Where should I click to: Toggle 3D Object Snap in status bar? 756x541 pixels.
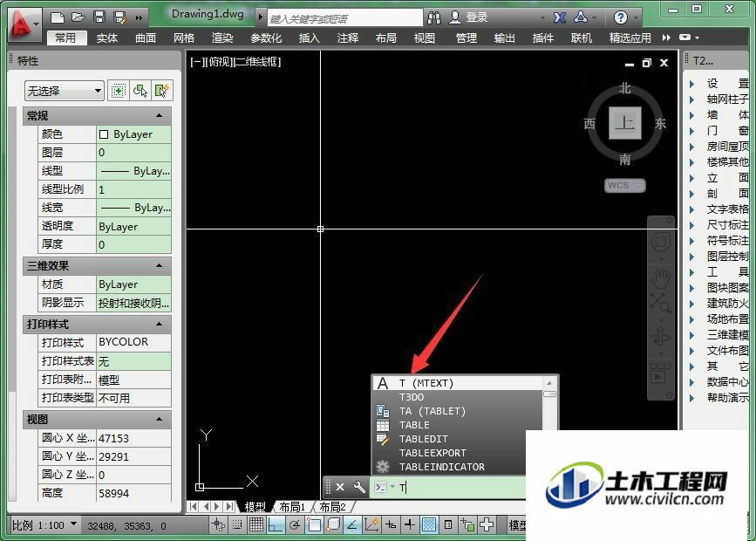[x=333, y=524]
